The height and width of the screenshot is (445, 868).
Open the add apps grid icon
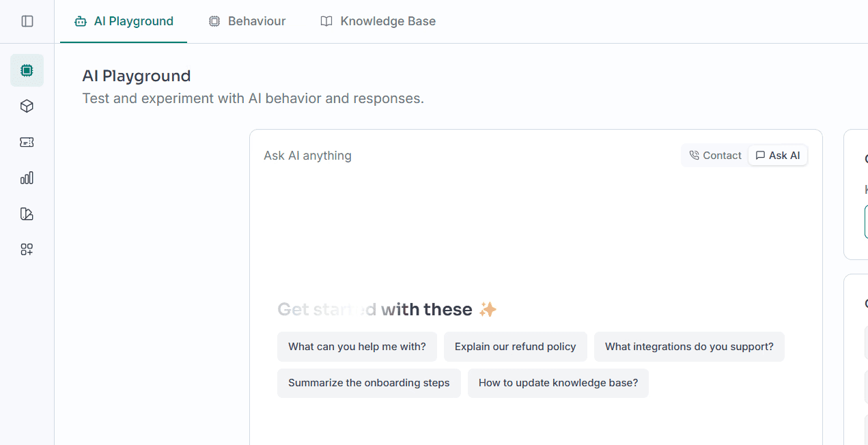click(x=27, y=250)
